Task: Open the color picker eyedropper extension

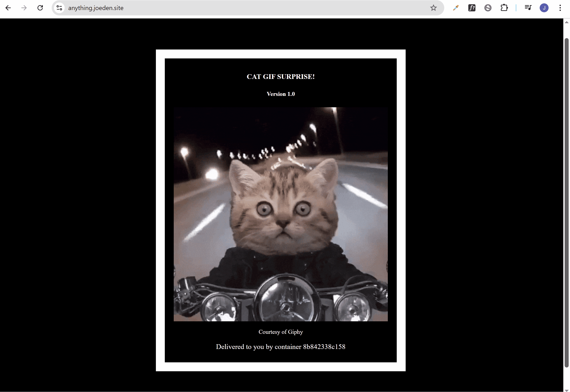Action: coord(456,8)
